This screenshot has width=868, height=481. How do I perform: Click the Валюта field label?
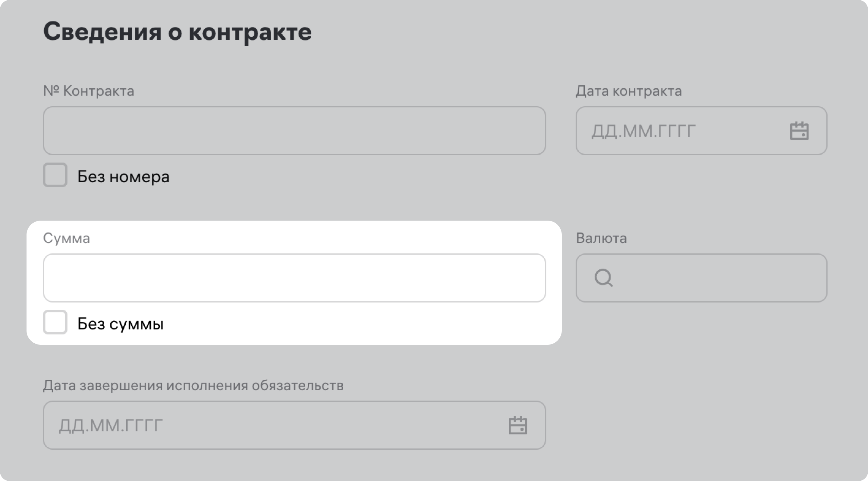[x=601, y=238]
